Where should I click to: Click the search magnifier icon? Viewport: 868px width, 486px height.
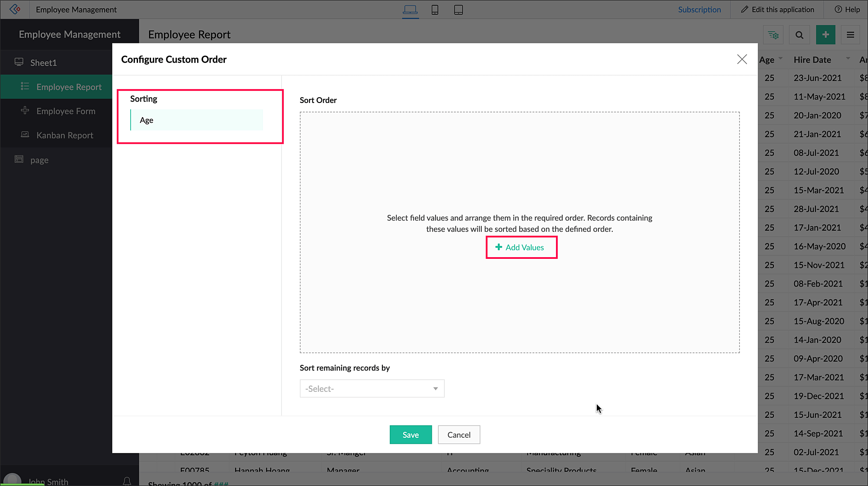pos(799,35)
